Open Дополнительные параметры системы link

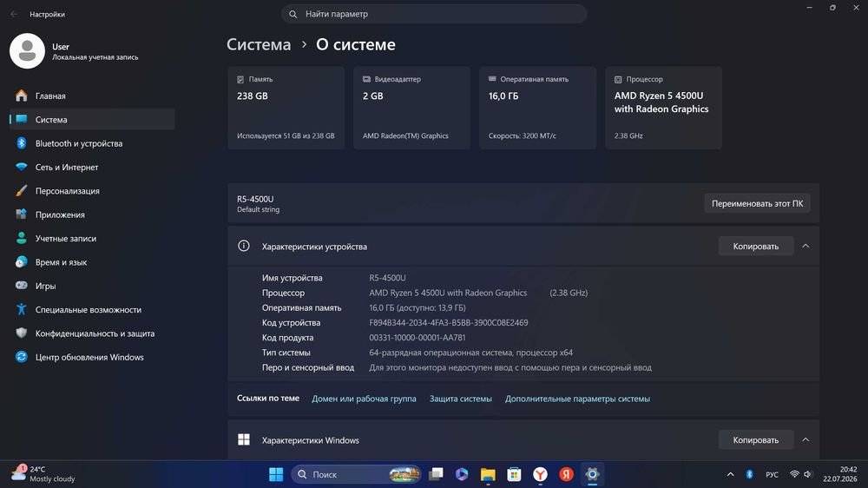pyautogui.click(x=577, y=399)
